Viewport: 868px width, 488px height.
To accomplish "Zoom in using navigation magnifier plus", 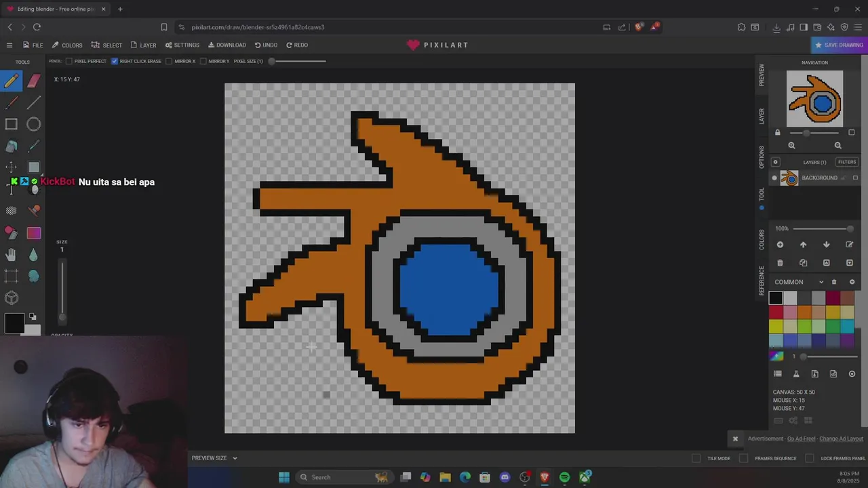I will pyautogui.click(x=791, y=145).
